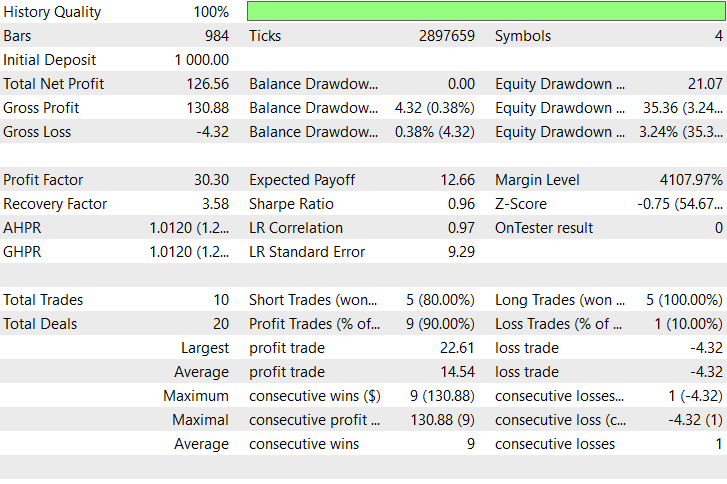Viewport: 727px width, 484px height.
Task: Click the Bars value 984
Action: 217,36
